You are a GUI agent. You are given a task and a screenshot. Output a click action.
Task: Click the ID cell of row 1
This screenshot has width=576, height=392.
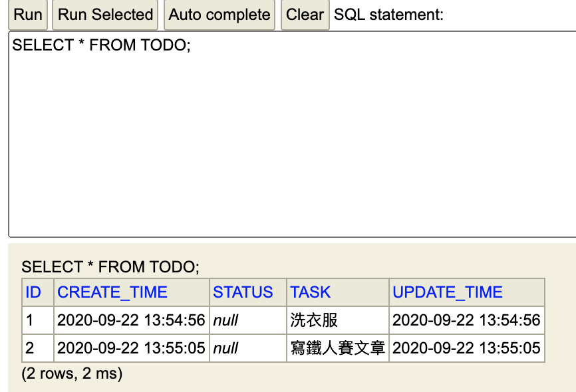click(38, 320)
